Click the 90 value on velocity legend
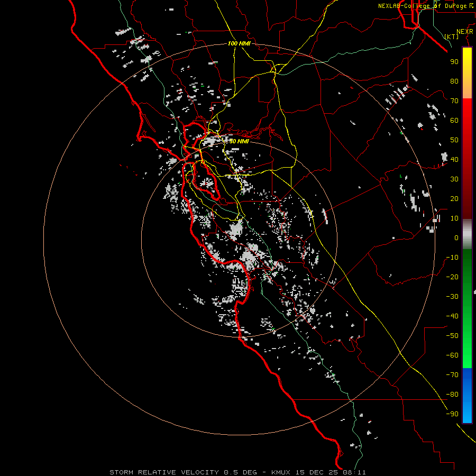The width and height of the screenshot is (476, 476). pos(454,62)
